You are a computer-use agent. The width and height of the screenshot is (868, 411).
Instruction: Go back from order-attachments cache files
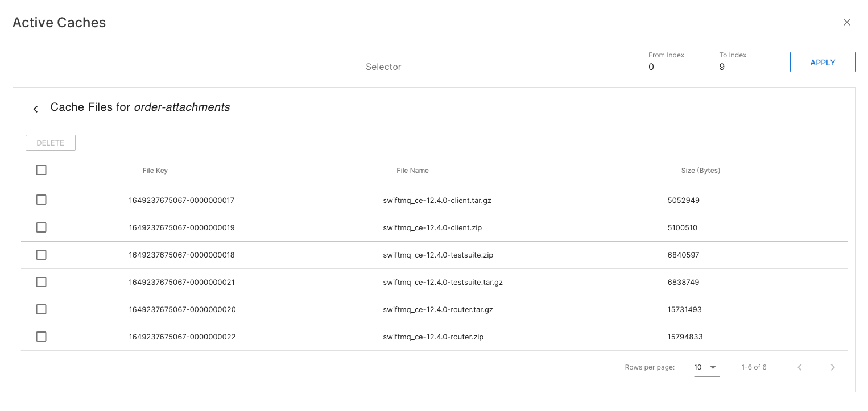pyautogui.click(x=35, y=109)
